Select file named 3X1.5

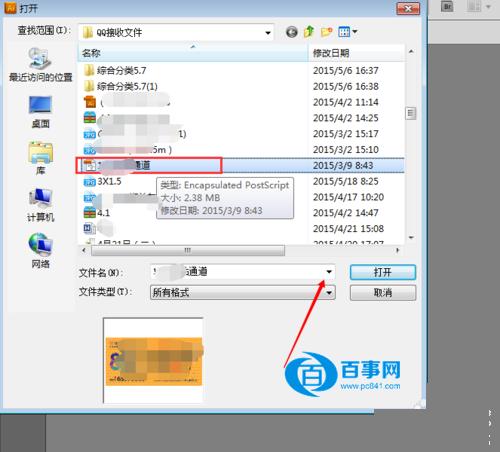click(102, 182)
